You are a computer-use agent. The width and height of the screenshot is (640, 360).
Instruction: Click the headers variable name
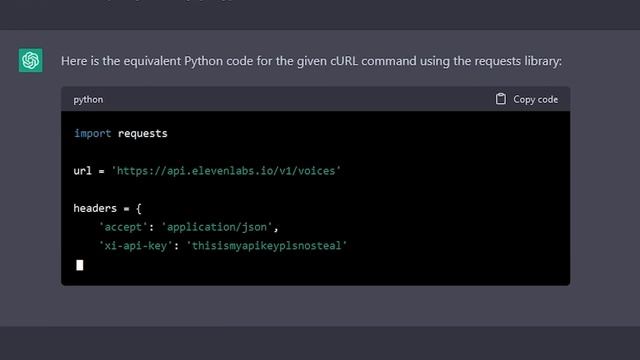coord(95,208)
